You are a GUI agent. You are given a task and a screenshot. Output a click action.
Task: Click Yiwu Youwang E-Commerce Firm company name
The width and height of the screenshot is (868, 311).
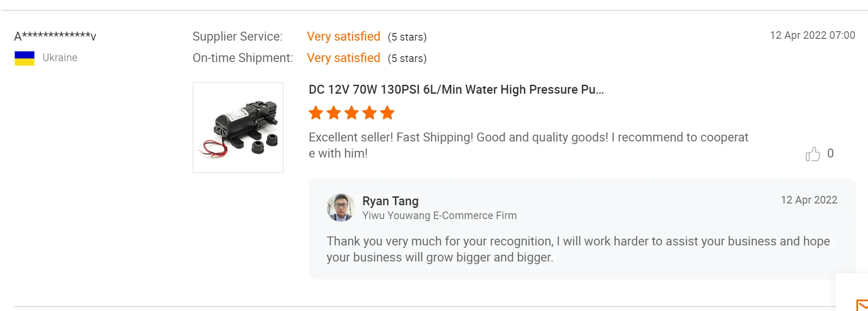click(x=439, y=216)
